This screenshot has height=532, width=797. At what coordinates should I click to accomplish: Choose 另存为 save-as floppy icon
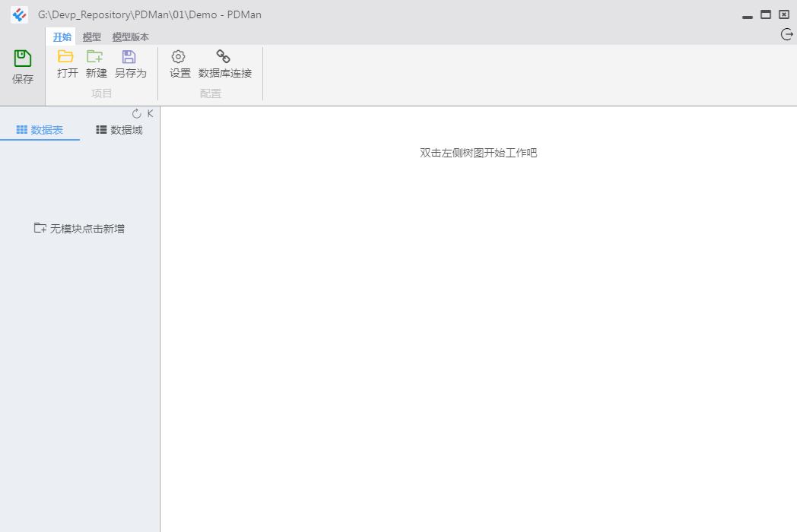pos(129,56)
